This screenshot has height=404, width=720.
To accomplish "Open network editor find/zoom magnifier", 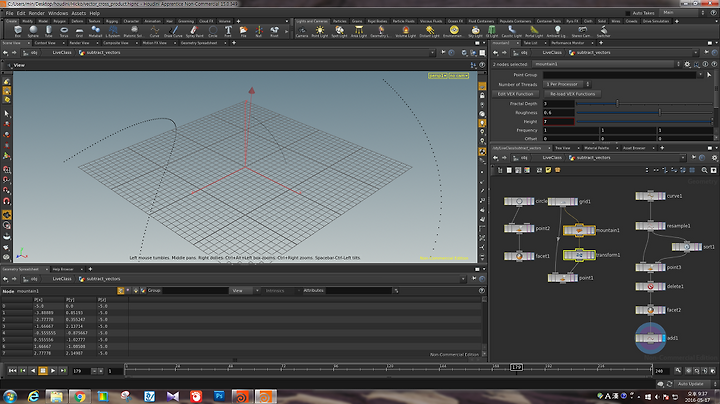I will click(704, 170).
